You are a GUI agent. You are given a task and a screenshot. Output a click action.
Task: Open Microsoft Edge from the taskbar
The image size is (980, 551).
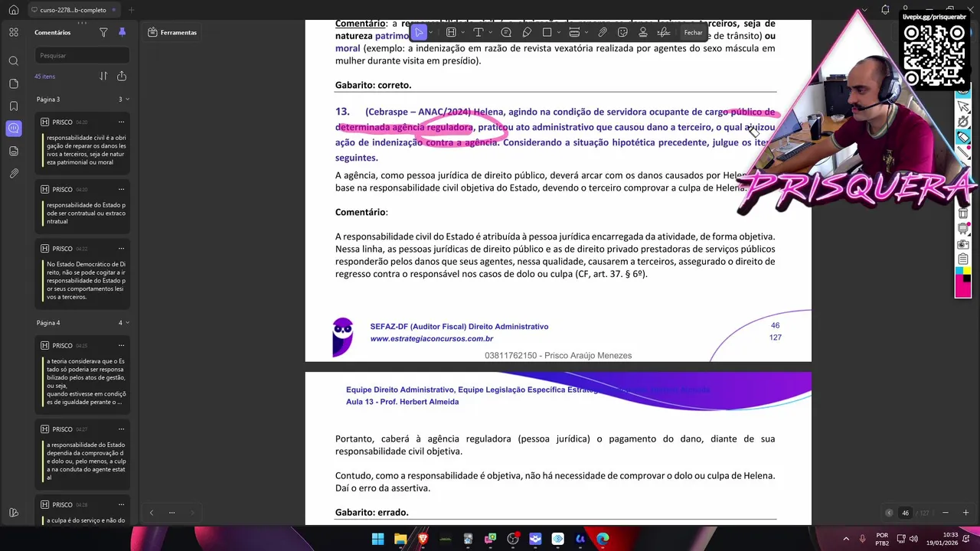point(603,539)
